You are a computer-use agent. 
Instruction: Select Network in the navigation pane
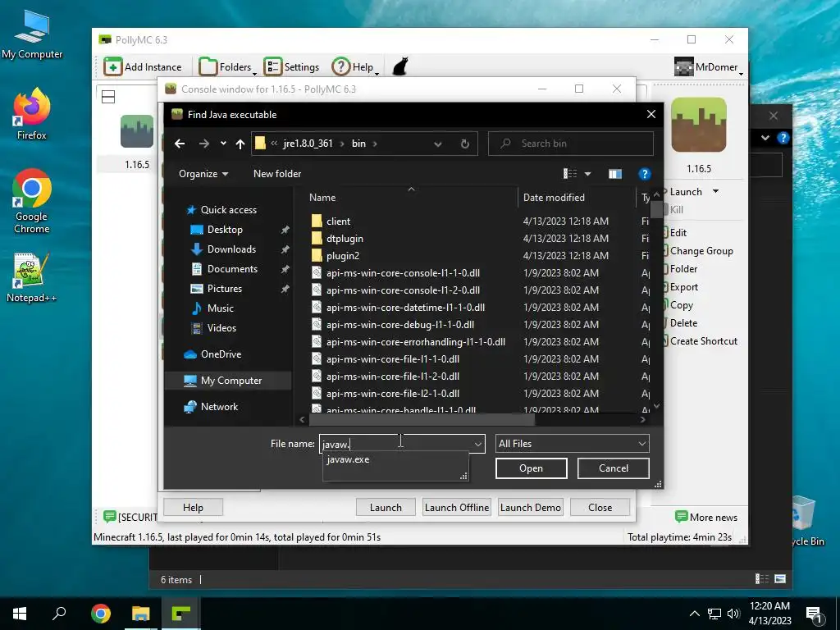coord(219,407)
